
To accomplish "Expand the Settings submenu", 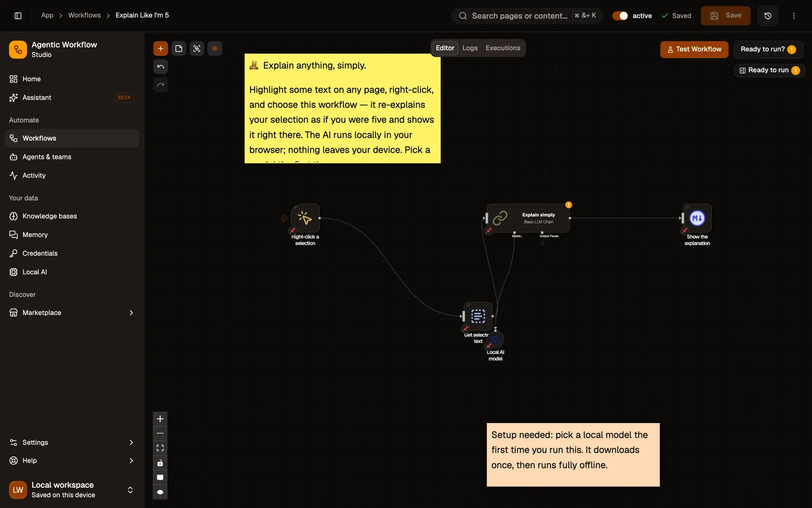I will coord(131,443).
